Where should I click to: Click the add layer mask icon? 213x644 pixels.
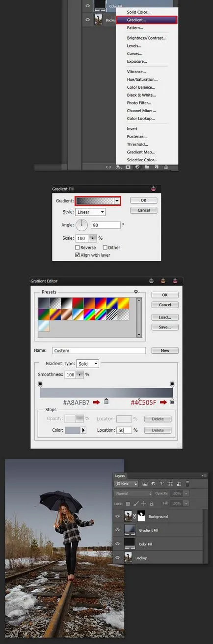[128, 167]
